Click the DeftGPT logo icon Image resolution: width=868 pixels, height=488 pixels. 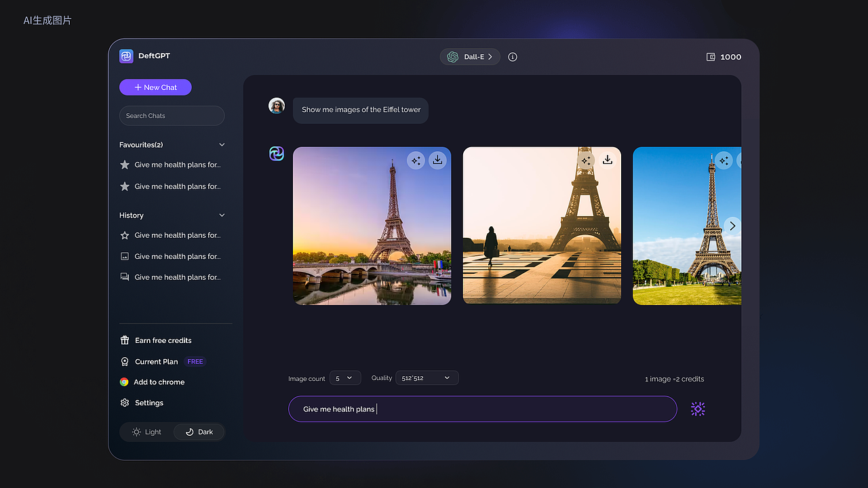click(x=126, y=56)
